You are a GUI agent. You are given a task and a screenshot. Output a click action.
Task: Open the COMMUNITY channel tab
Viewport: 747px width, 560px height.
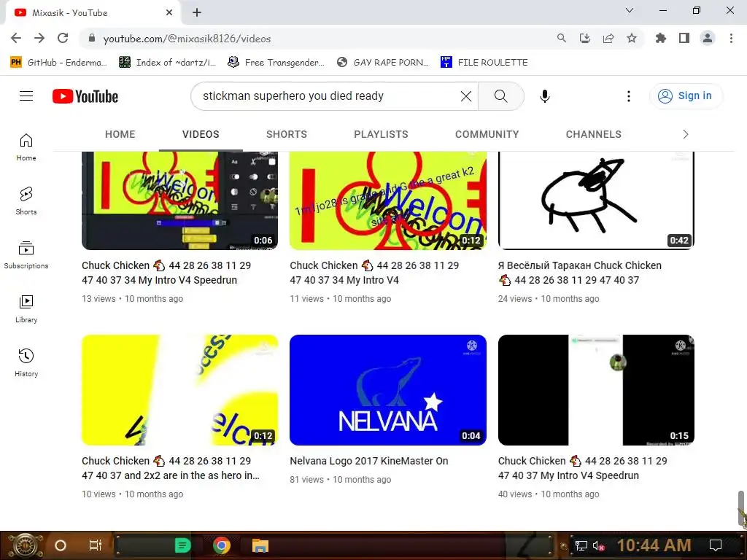pos(487,134)
